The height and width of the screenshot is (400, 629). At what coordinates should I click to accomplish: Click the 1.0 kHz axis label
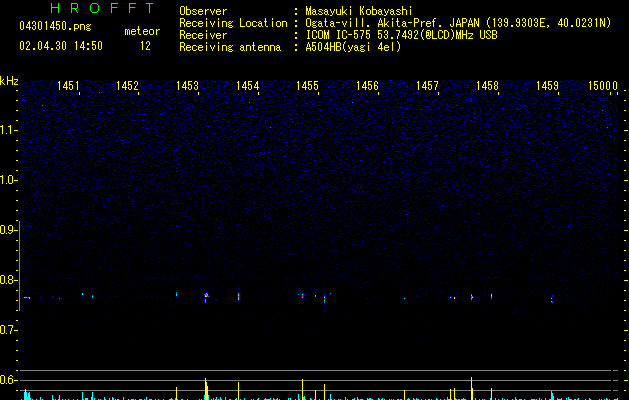8,180
